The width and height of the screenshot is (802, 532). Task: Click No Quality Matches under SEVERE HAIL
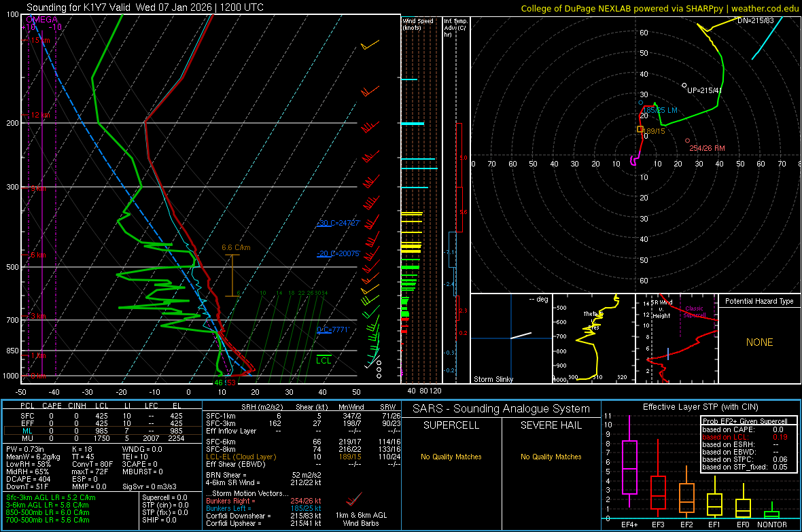(551, 457)
